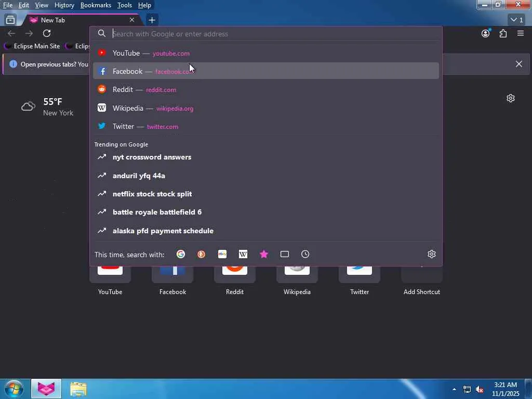The image size is (532, 399).
Task: Search with eBay engine icon
Action: coord(222,254)
